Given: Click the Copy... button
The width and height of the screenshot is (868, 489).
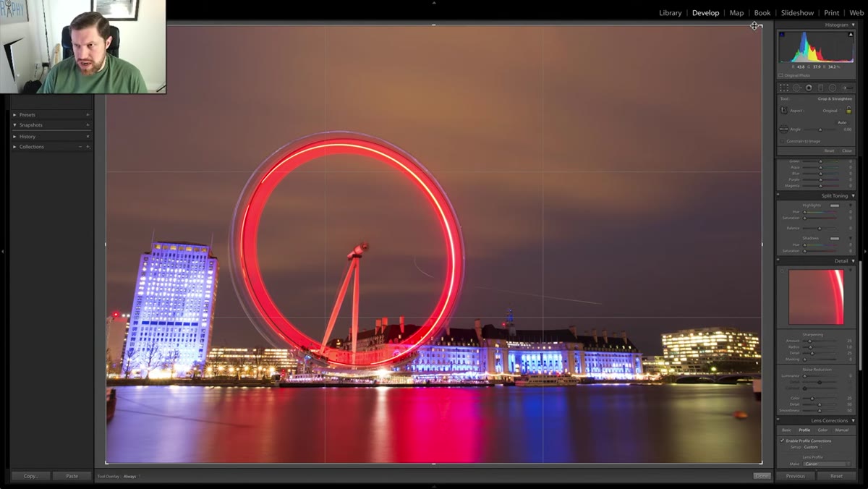Looking at the screenshot, I should coord(30,476).
